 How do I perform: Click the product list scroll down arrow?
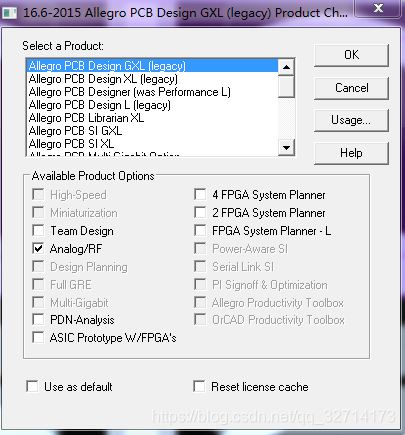tap(286, 147)
